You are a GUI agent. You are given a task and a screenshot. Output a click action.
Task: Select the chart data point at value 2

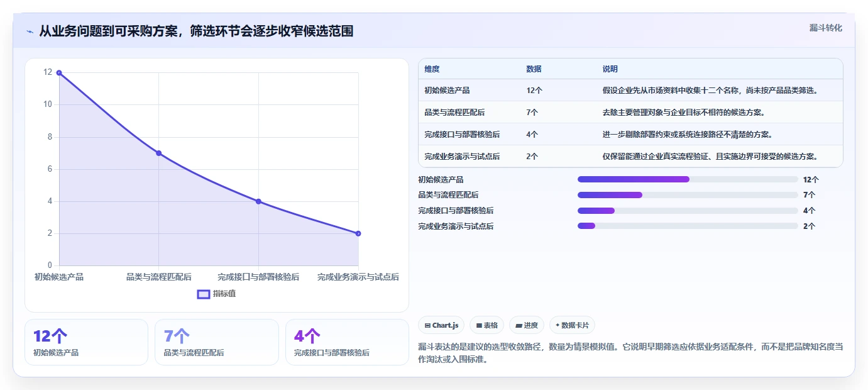(x=358, y=233)
